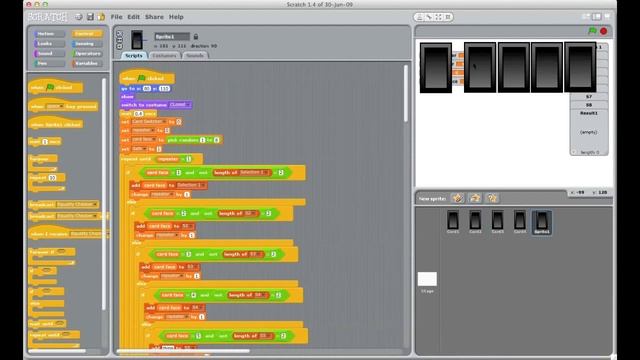Switch to the Sounds tab
The width and height of the screenshot is (640, 360).
pos(195,56)
